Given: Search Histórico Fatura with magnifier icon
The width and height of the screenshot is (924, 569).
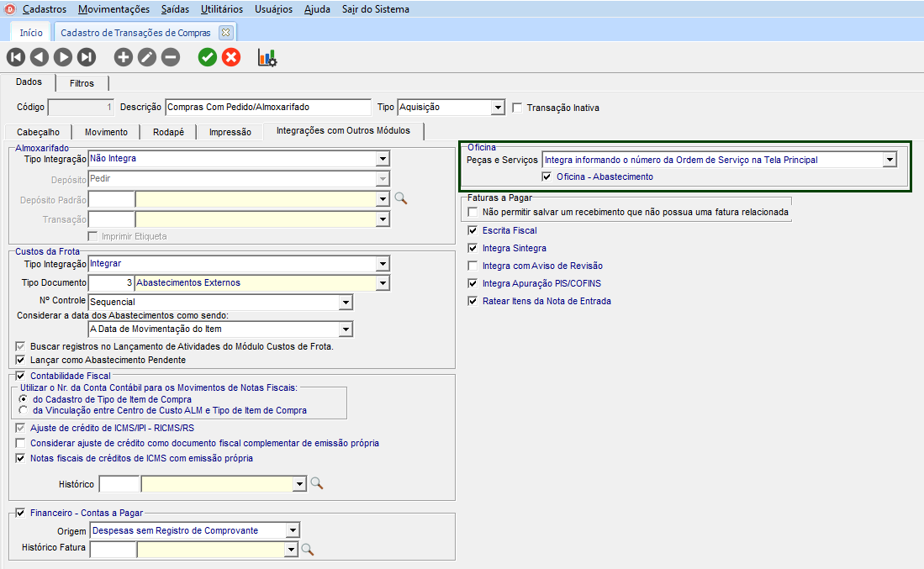Looking at the screenshot, I should [x=308, y=550].
